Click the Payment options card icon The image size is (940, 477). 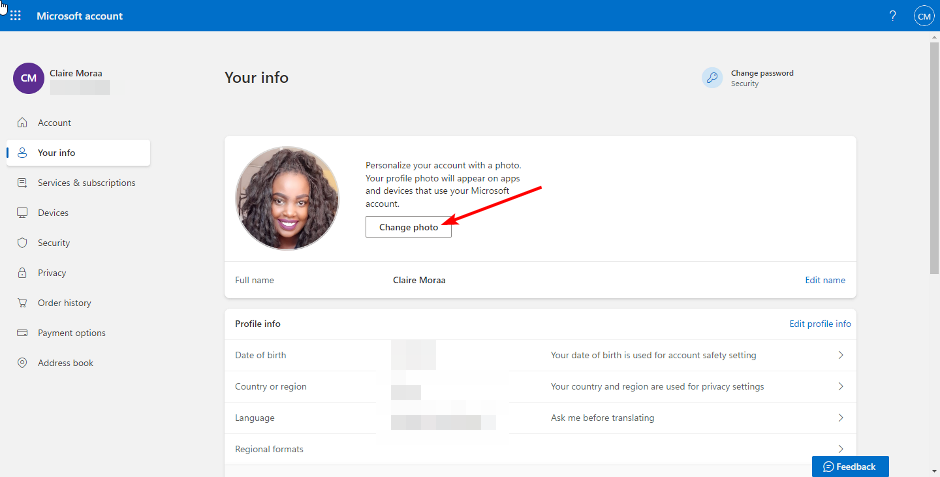[22, 332]
